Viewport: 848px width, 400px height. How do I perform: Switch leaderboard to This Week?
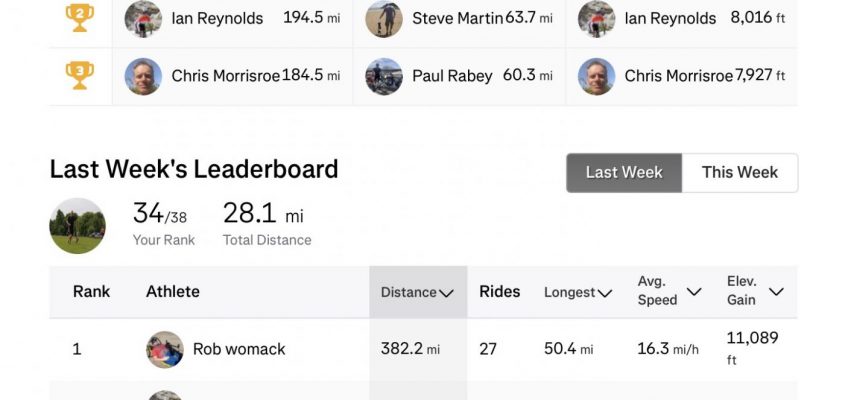[739, 172]
